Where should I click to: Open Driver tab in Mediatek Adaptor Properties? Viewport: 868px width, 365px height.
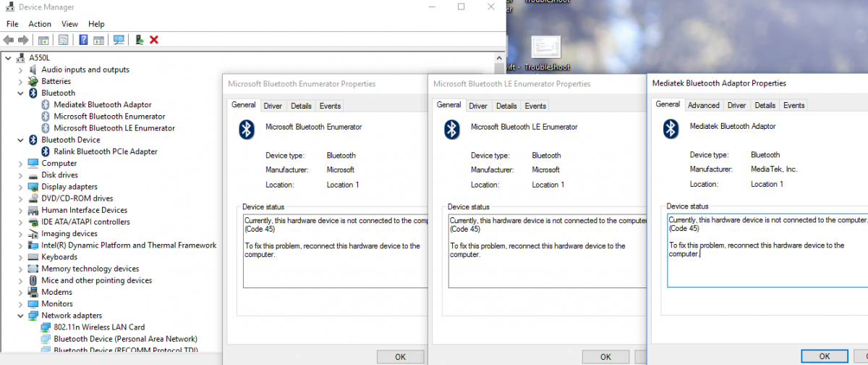click(x=736, y=105)
